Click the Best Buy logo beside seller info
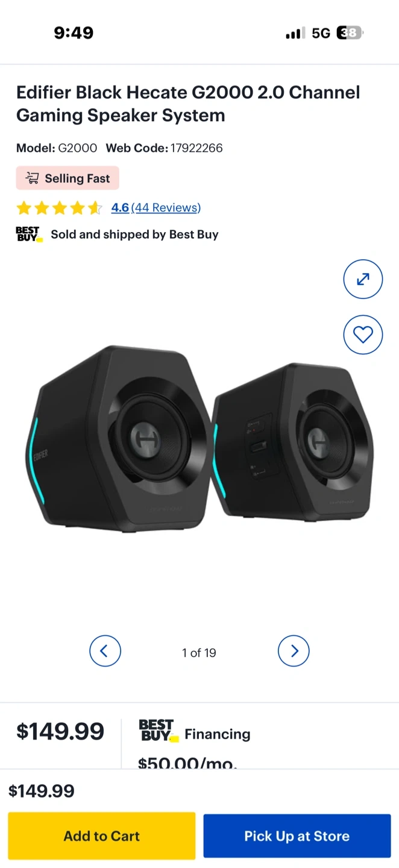This screenshot has width=399, height=868. pyautogui.click(x=29, y=234)
